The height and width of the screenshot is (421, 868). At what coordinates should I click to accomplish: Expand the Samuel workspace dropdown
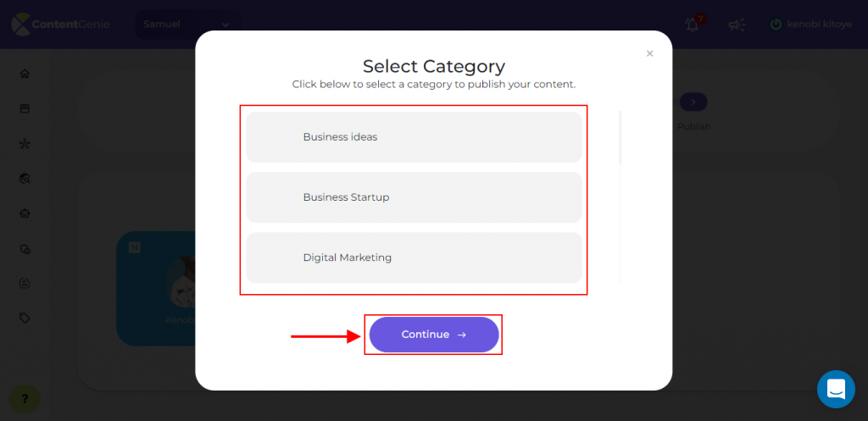[187, 25]
